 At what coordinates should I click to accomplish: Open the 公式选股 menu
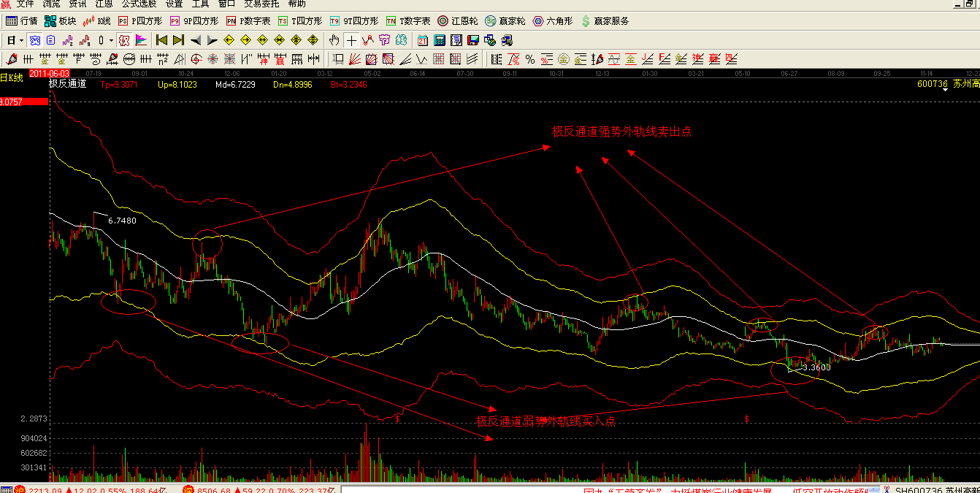(138, 4)
